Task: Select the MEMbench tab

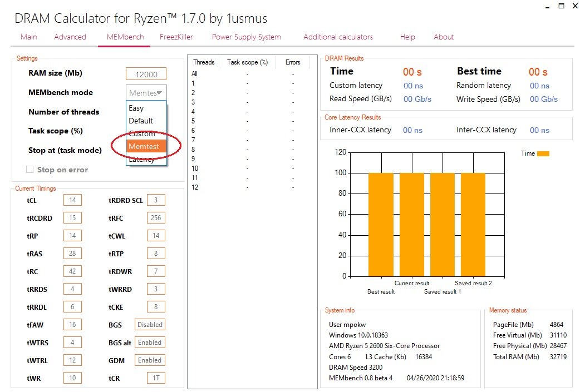Action: point(125,37)
